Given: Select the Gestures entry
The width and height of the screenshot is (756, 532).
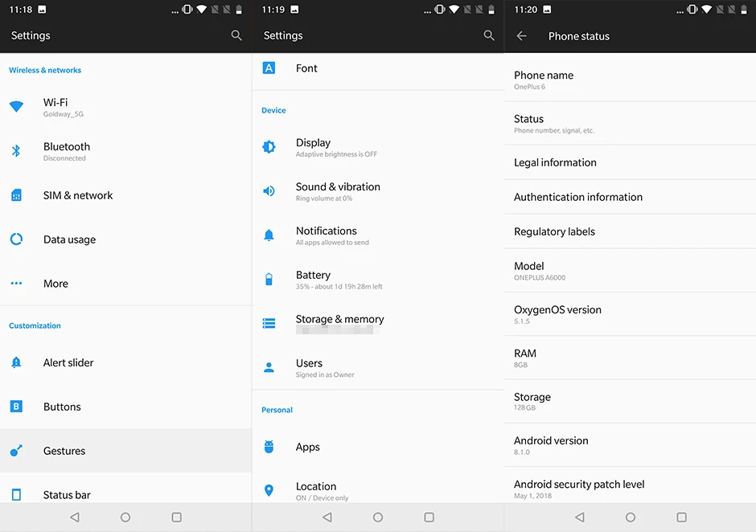Looking at the screenshot, I should [125, 451].
